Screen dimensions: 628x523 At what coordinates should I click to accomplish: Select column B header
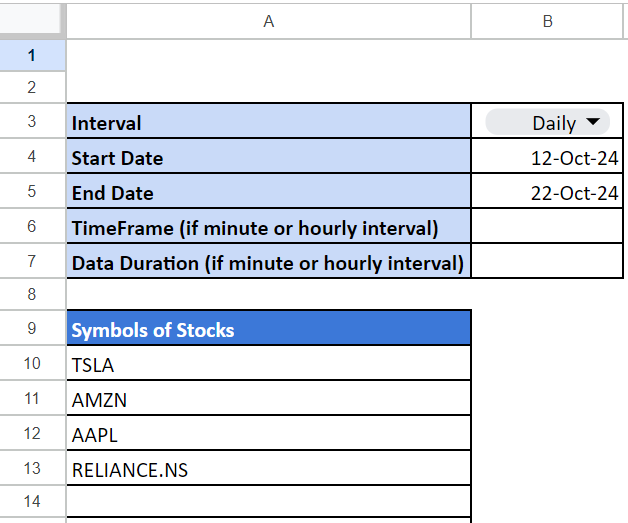pos(547,20)
